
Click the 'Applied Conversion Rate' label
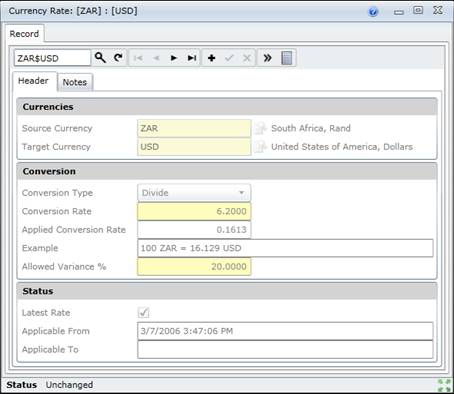(74, 230)
